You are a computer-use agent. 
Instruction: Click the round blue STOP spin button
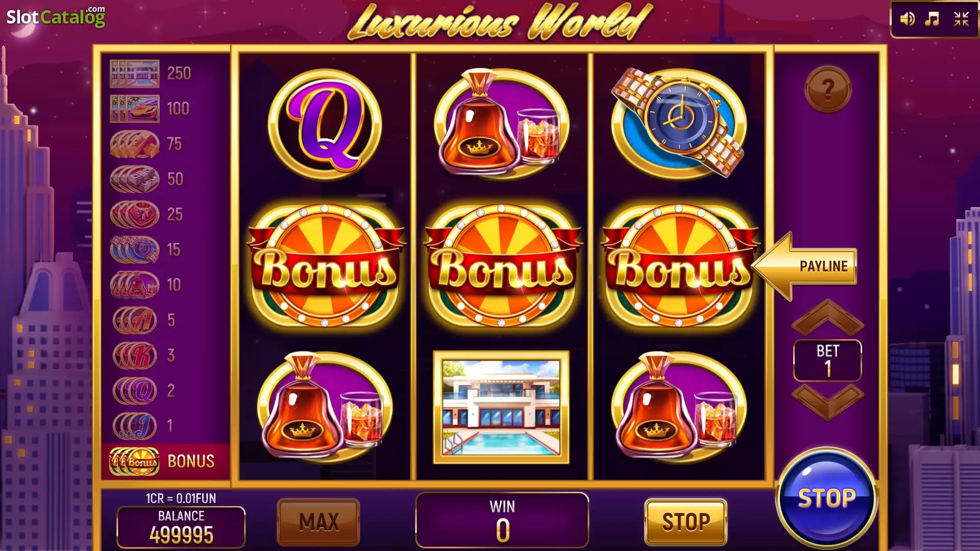coord(827,498)
